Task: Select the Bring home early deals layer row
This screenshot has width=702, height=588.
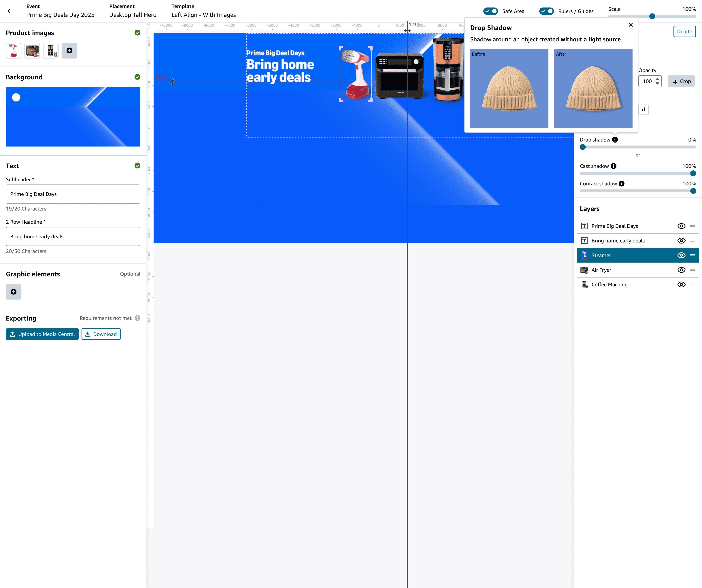Action: tap(638, 241)
